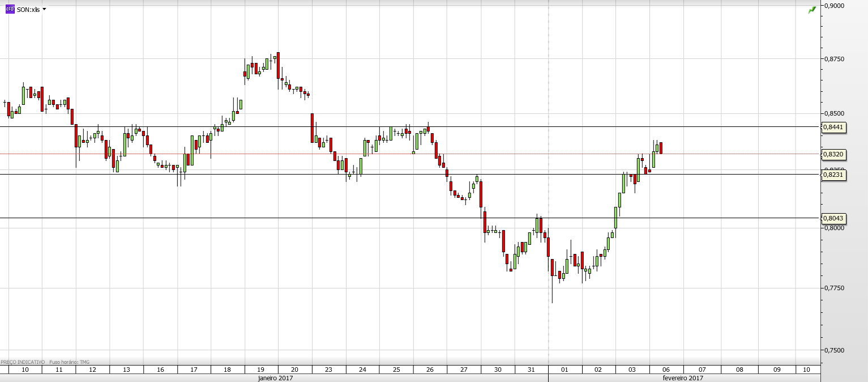Click date cell 02 on time axis

click(598, 370)
